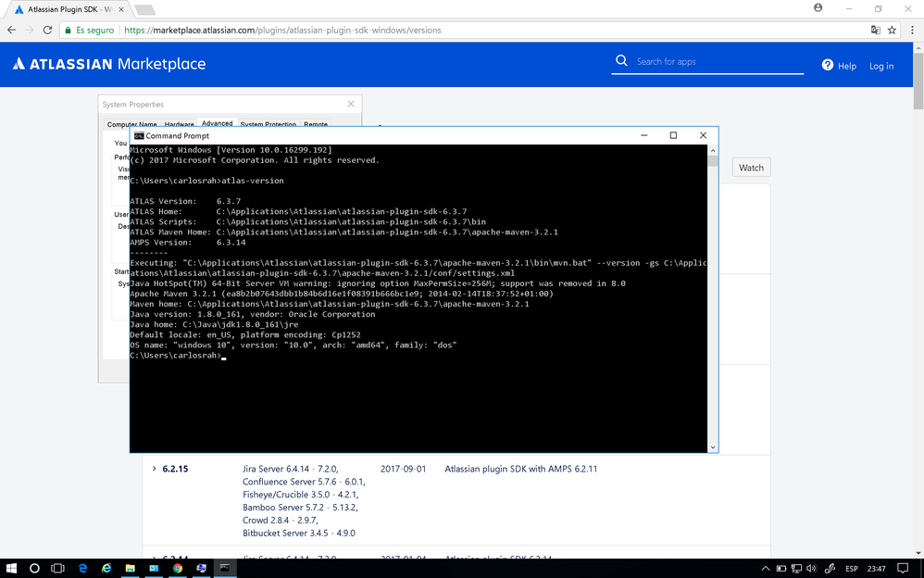
Task: Click the browser page vertical scrollbar thumb
Action: (918, 81)
